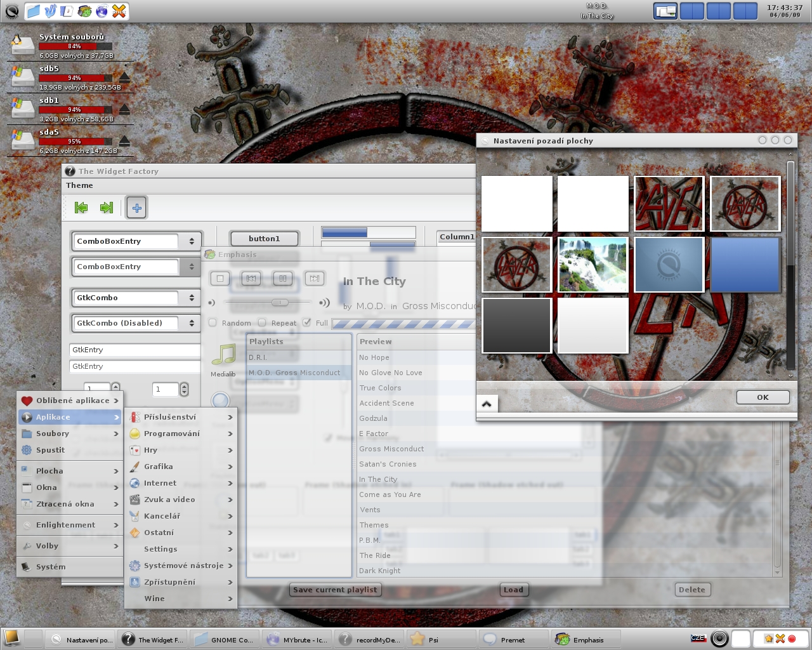Viewport: 812px width, 650px height.
Task: Select the dark gray gradient wallpaper thumbnail
Action: point(516,326)
